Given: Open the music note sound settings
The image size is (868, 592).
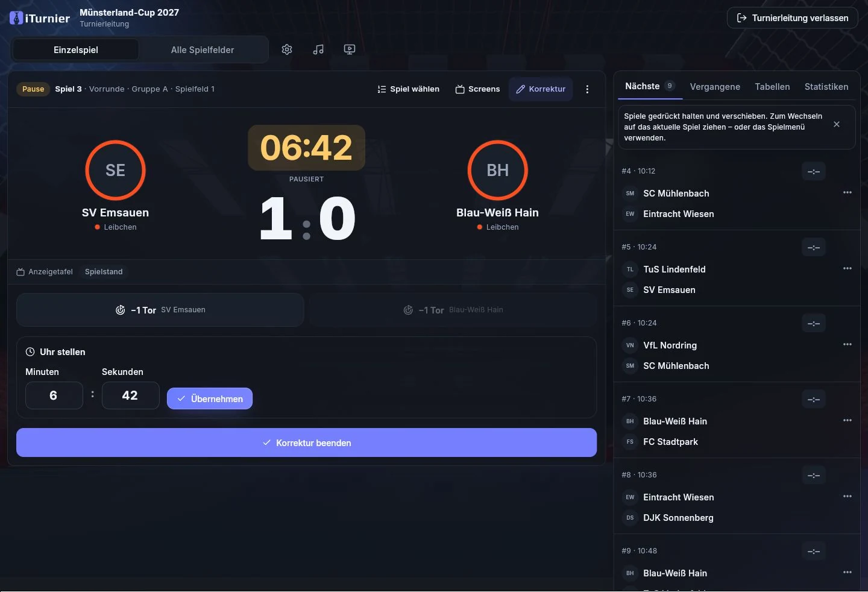Looking at the screenshot, I should [318, 49].
